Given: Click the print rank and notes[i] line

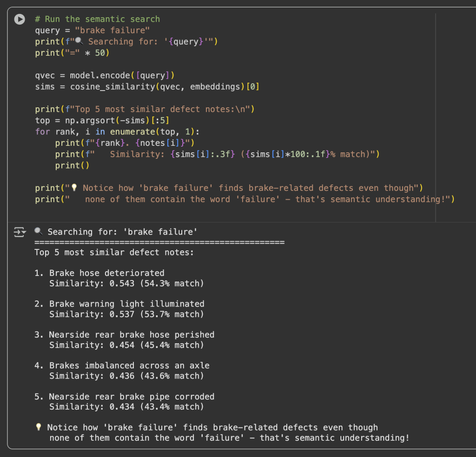Looking at the screenshot, I should [125, 143].
